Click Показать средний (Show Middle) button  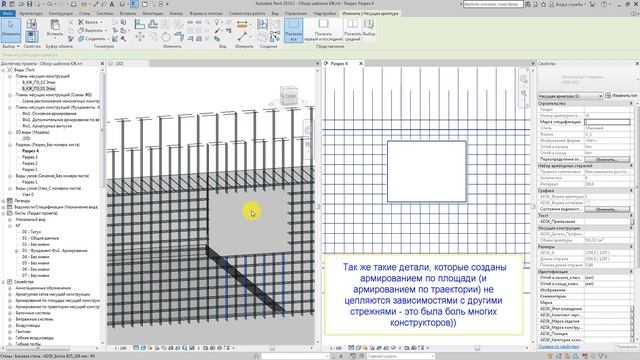[352, 30]
